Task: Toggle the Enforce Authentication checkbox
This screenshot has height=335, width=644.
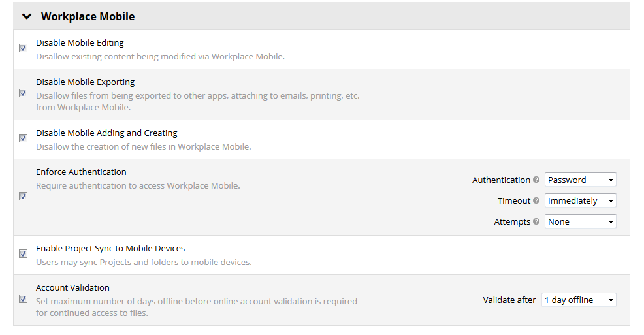Action: (x=24, y=197)
